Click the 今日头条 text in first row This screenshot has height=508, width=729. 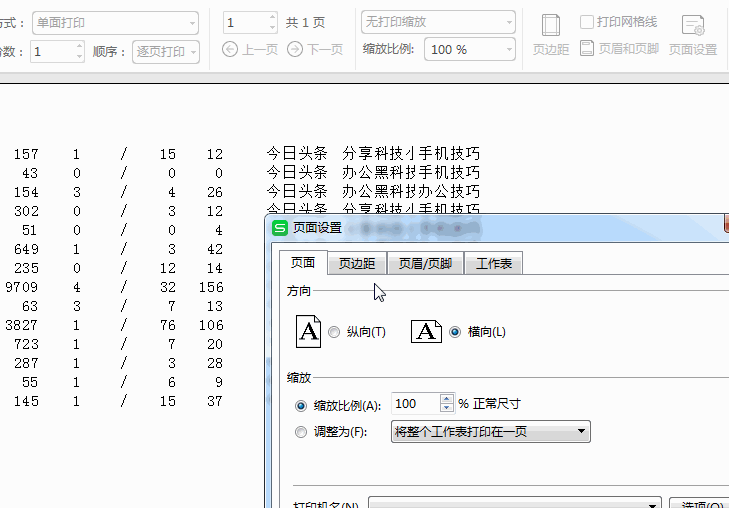pyautogui.click(x=297, y=153)
